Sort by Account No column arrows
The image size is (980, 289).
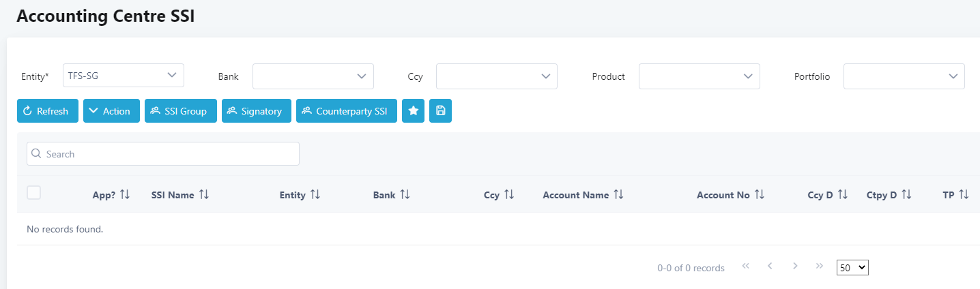760,195
